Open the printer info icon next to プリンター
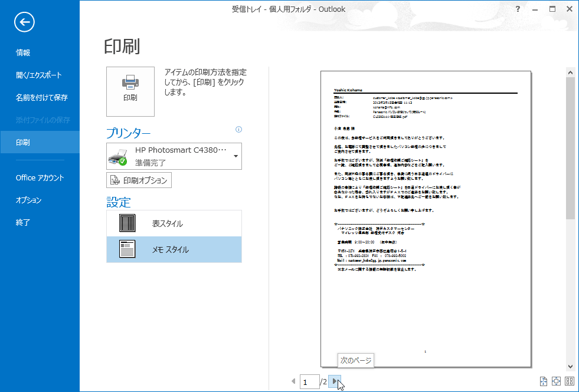Image resolution: width=579 pixels, height=392 pixels. (238, 130)
